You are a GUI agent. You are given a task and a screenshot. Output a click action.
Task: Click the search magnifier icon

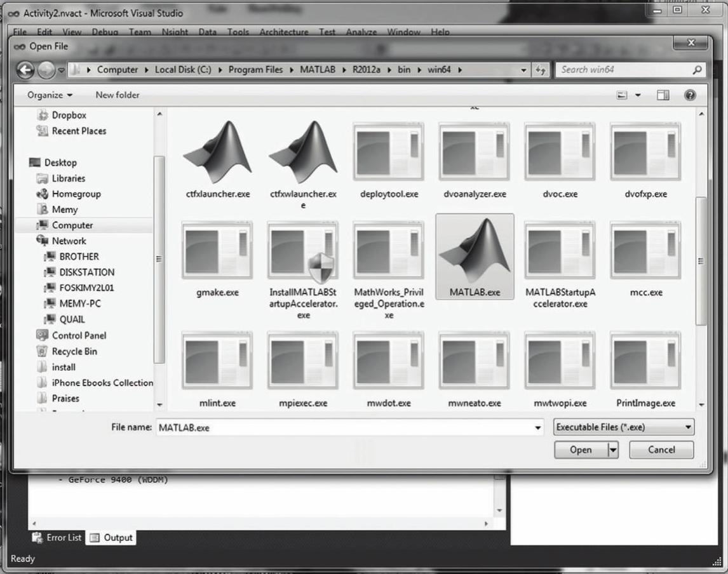[696, 70]
